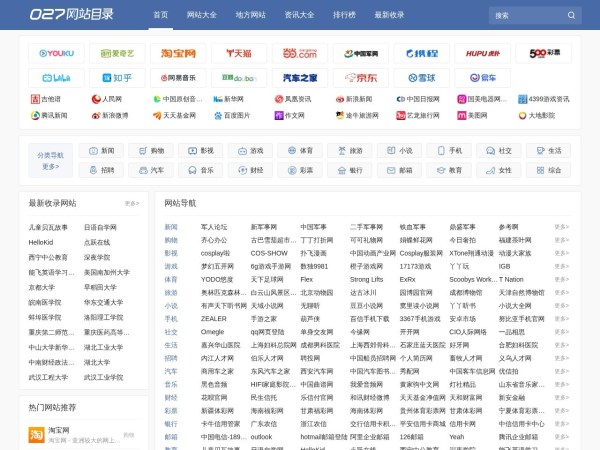Open the 淘宝网 logo tile
Viewport: 600px width, 450px height.
point(178,53)
